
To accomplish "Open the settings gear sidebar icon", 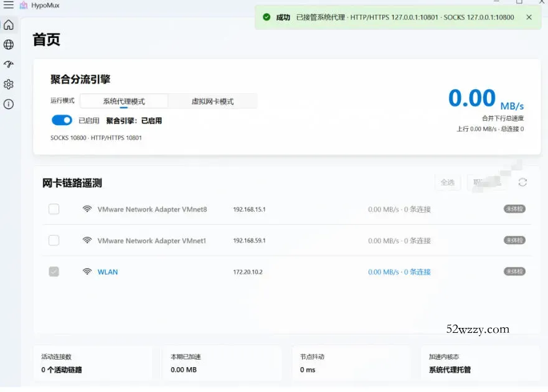I will point(9,84).
